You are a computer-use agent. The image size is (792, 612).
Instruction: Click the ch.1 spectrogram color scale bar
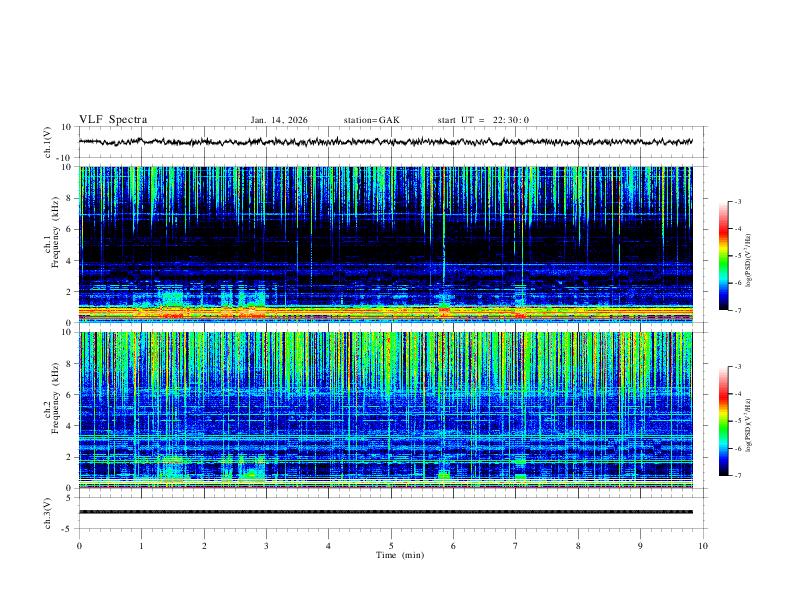click(x=723, y=256)
